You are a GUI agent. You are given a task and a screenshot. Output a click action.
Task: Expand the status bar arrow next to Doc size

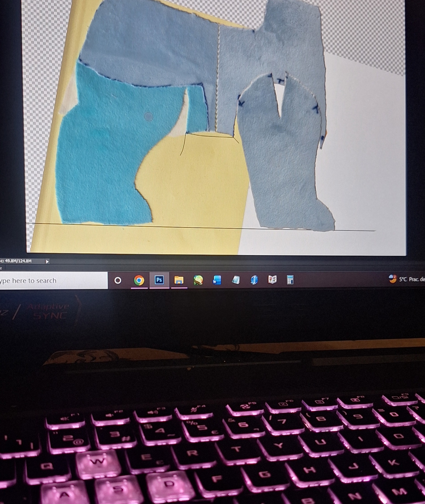click(47, 261)
